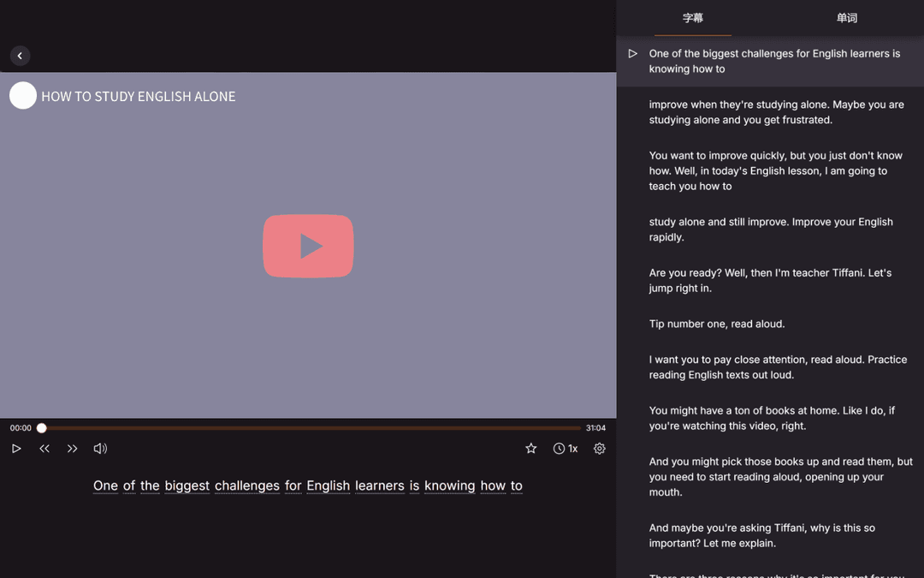The width and height of the screenshot is (924, 578).
Task: Open the video title "HOW TO STUDY ENGLISH ALONE"
Action: 139,97
